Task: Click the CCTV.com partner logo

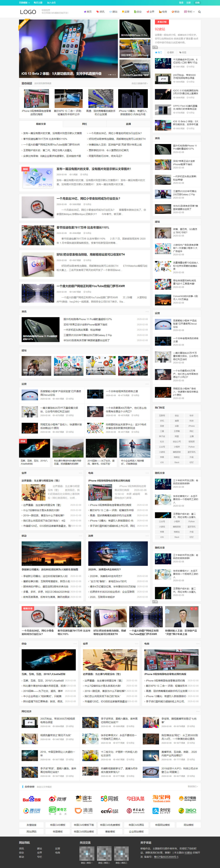Action: pos(110,811)
